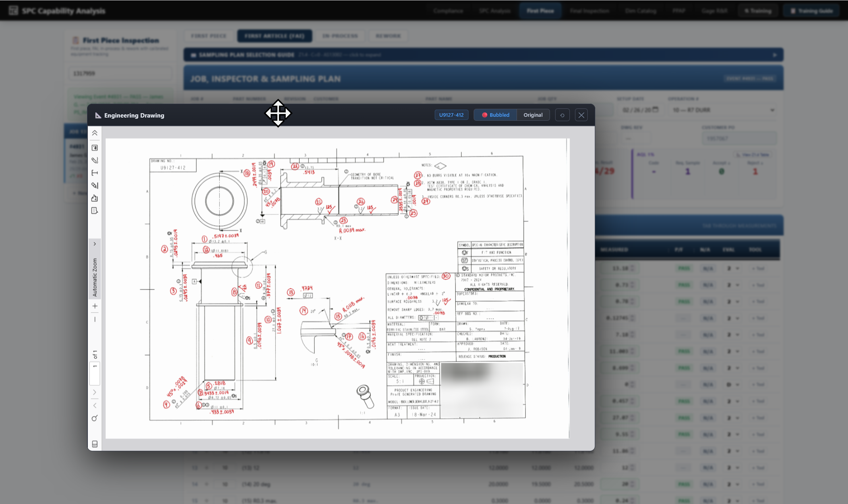Open the Training Guide menu item

point(811,11)
